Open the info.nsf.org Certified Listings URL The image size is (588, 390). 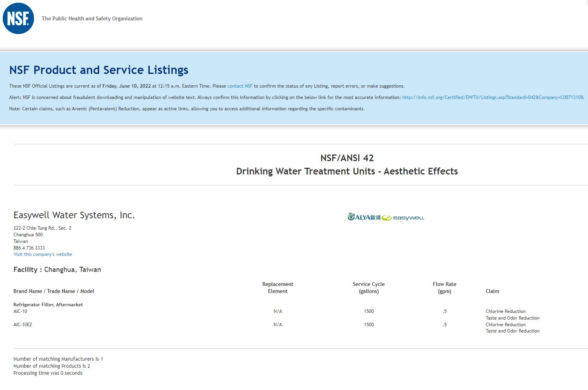[493, 97]
